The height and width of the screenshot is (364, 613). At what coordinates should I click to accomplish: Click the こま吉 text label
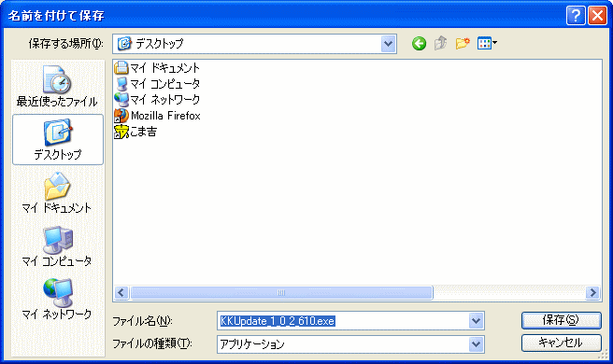click(x=144, y=132)
